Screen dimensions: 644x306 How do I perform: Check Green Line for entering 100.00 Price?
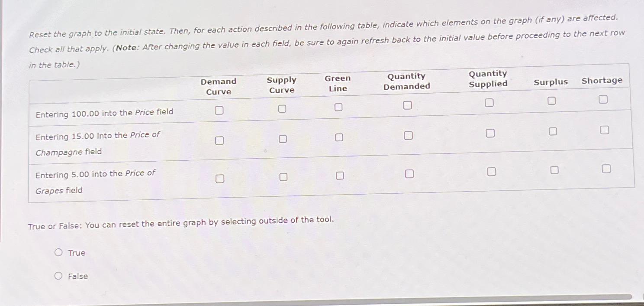338,107
